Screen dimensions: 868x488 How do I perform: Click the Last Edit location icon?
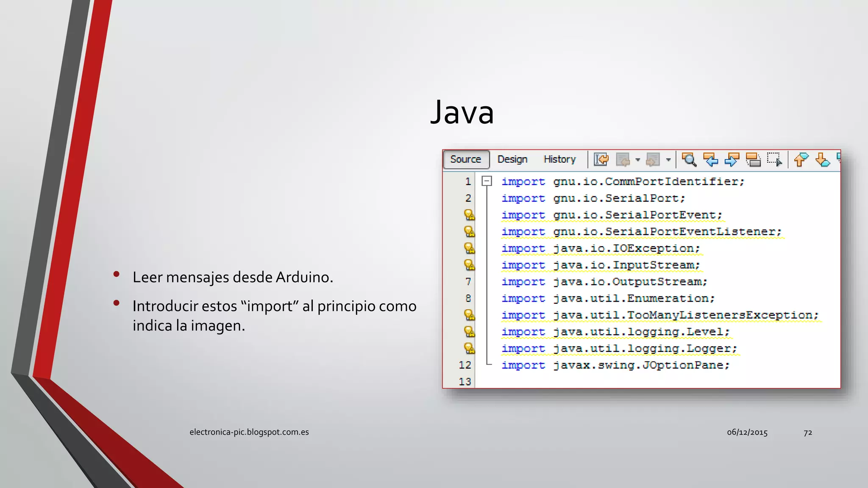pyautogui.click(x=601, y=159)
